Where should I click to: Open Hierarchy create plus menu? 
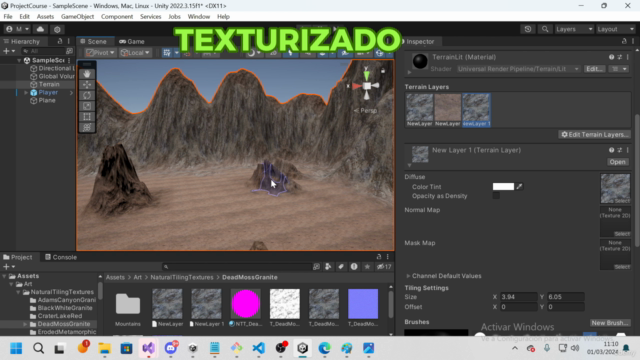9,51
